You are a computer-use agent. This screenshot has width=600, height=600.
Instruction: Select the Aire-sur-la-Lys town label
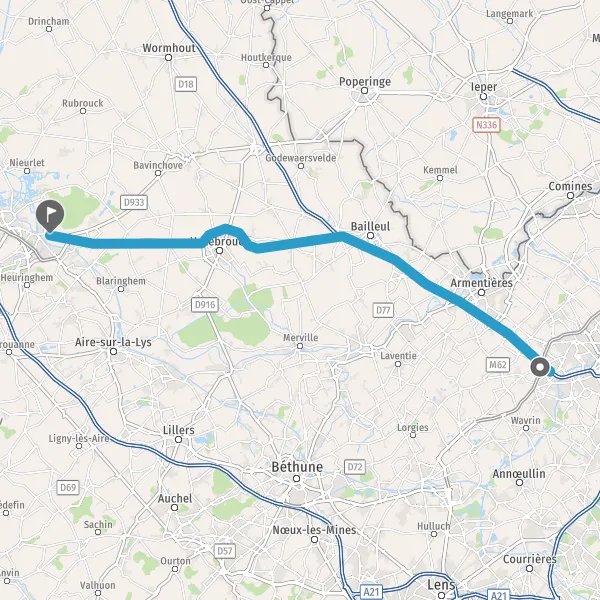pos(113,342)
